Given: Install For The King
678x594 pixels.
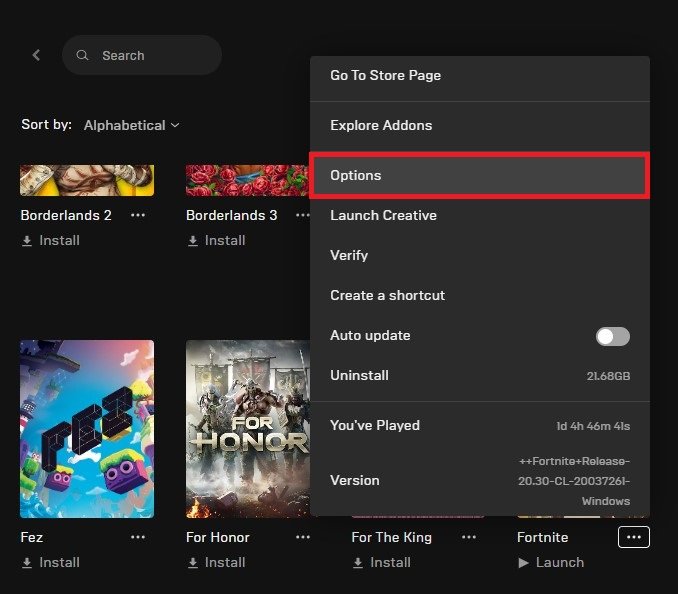Looking at the screenshot, I should [382, 562].
